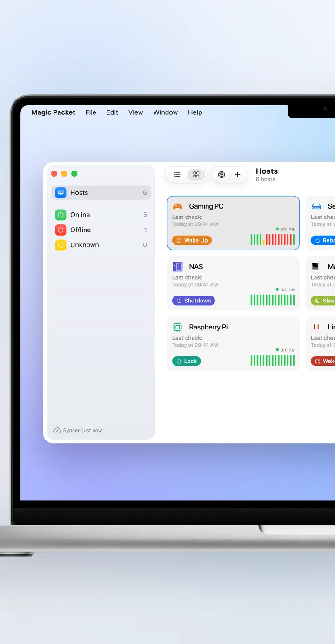Click the server router icon on second-column card
The image size is (335, 644).
(316, 206)
